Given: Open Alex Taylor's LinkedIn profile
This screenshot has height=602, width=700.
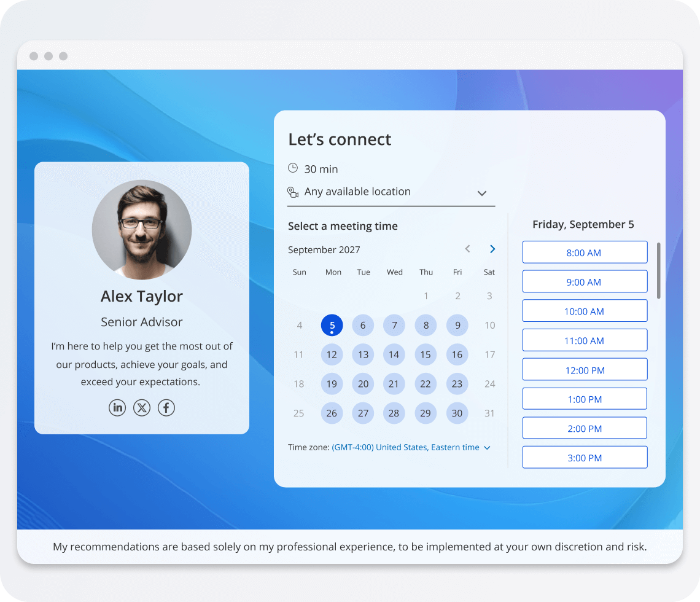Looking at the screenshot, I should coord(117,407).
